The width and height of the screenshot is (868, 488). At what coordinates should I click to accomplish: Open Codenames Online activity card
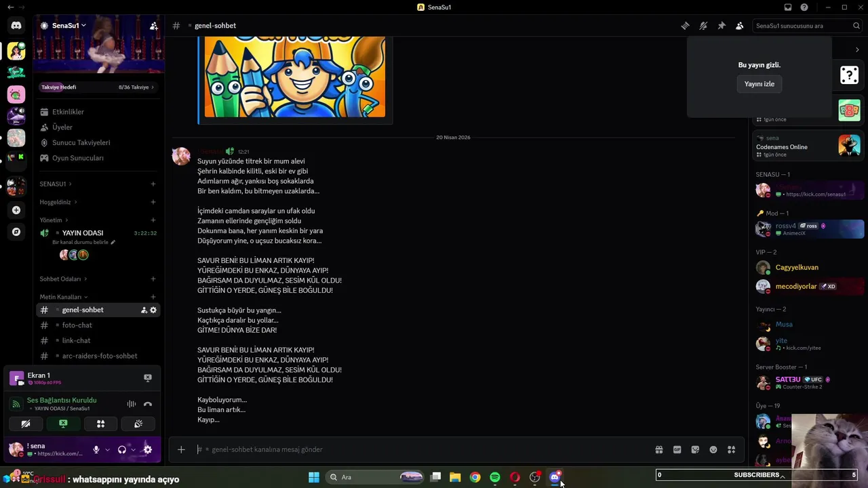point(808,146)
